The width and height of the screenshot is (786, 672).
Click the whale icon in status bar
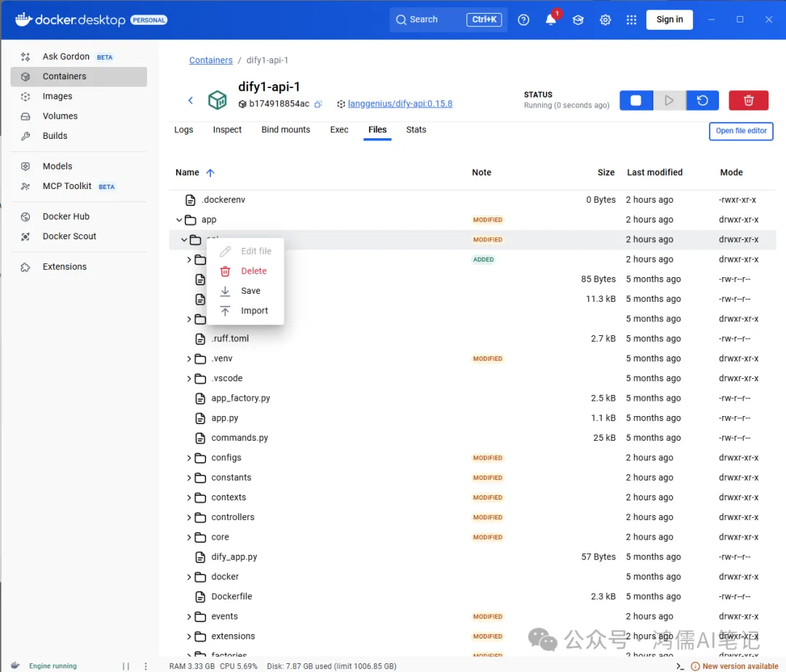coord(15,665)
